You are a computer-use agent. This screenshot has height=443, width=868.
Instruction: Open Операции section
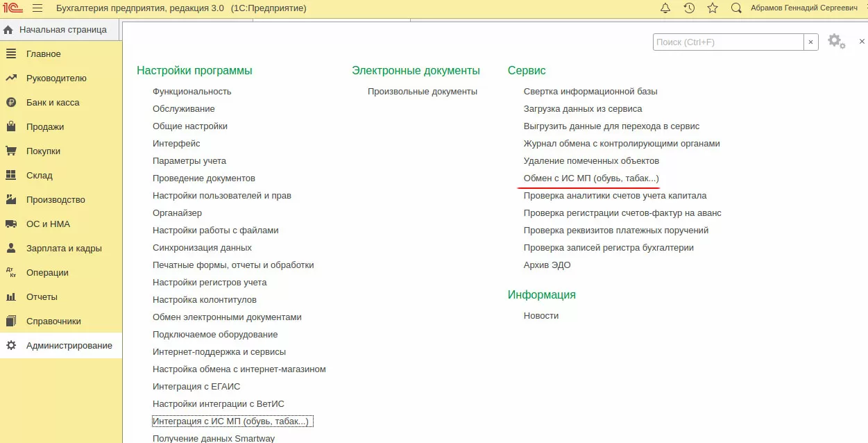(61, 273)
